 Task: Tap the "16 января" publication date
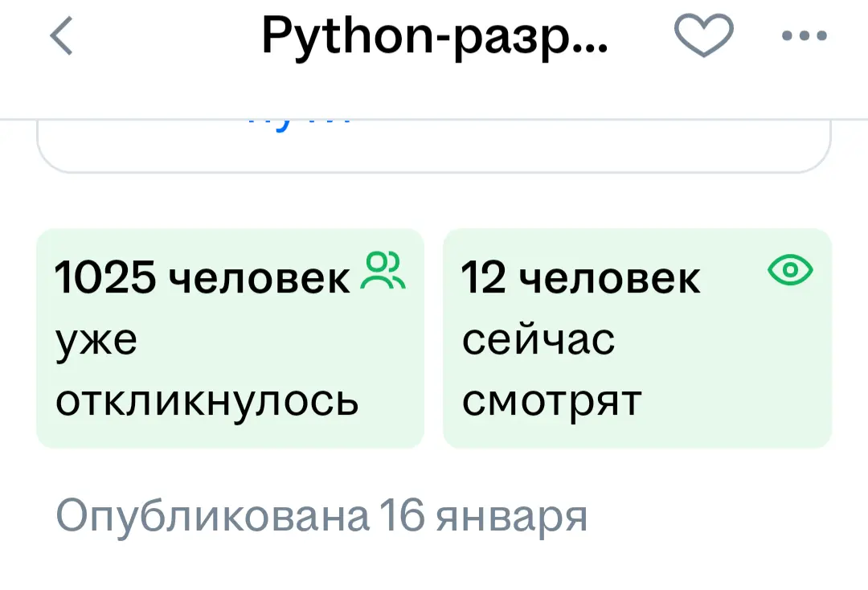click(483, 517)
